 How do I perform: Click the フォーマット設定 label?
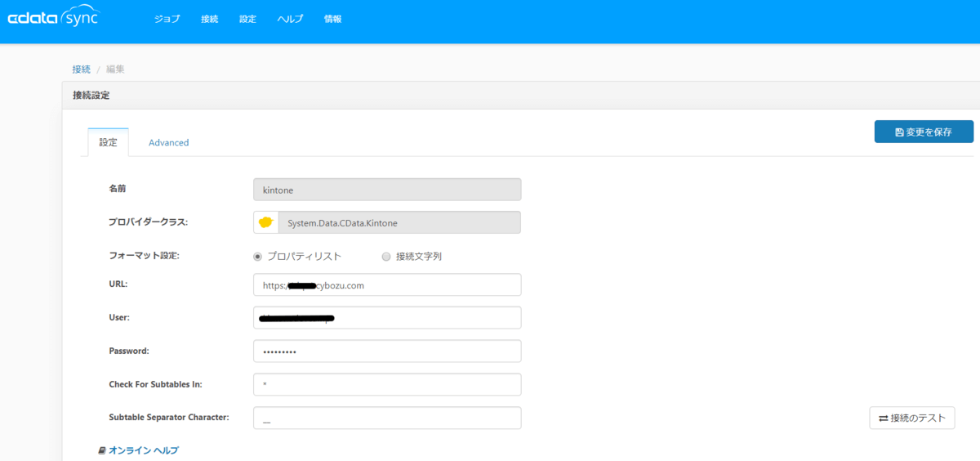[144, 256]
